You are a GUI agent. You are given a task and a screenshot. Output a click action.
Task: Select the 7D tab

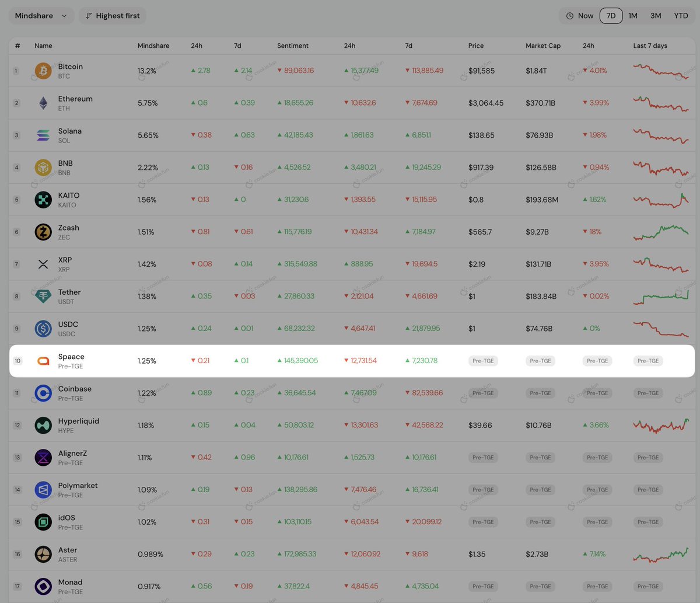tap(611, 16)
